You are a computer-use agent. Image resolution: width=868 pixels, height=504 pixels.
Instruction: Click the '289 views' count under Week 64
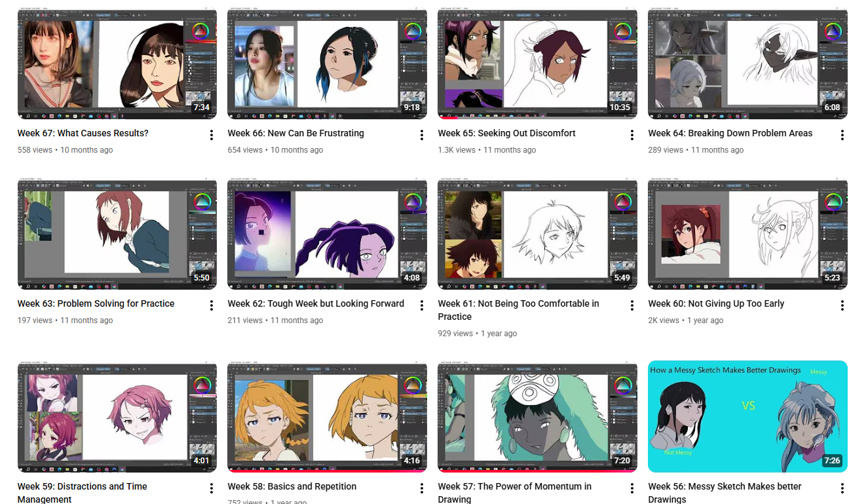pyautogui.click(x=666, y=150)
